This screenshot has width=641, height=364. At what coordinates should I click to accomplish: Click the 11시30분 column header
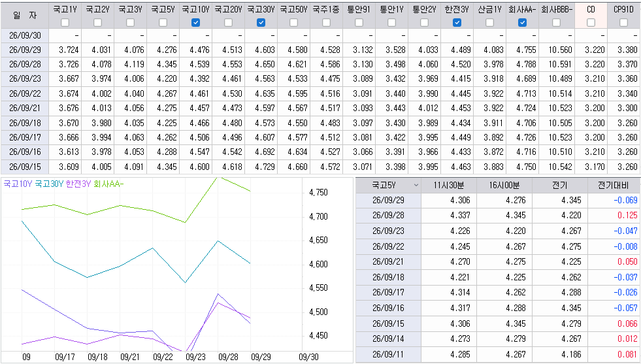(x=449, y=186)
